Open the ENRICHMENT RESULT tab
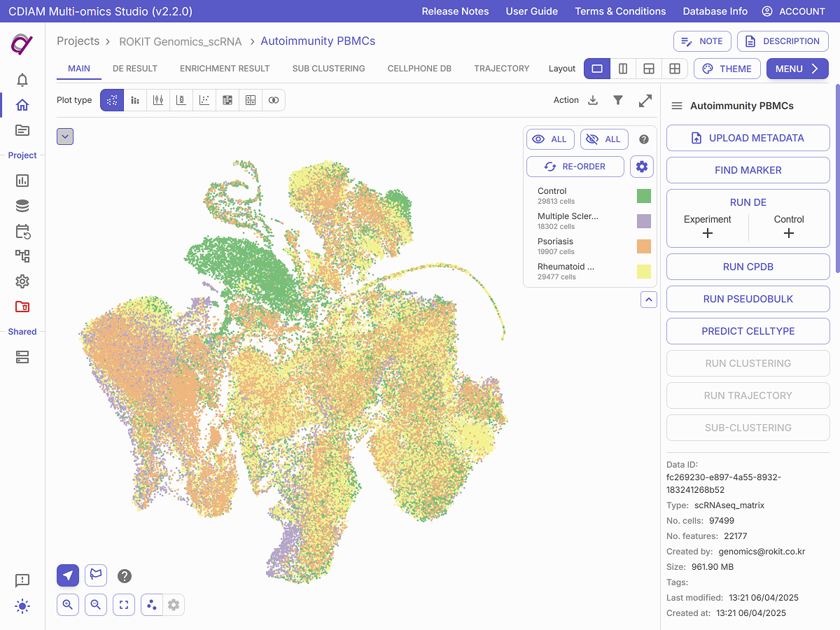 pos(225,69)
